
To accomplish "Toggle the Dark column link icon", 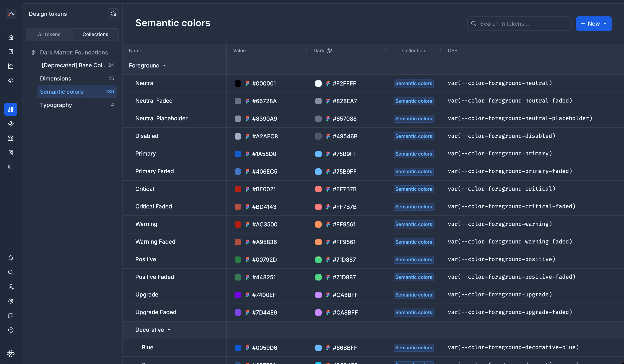I will 329,50.
